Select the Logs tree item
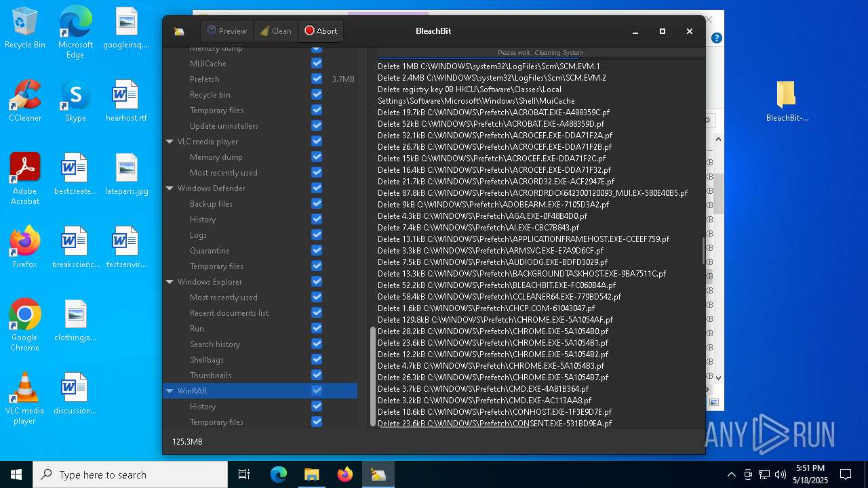 pos(198,235)
